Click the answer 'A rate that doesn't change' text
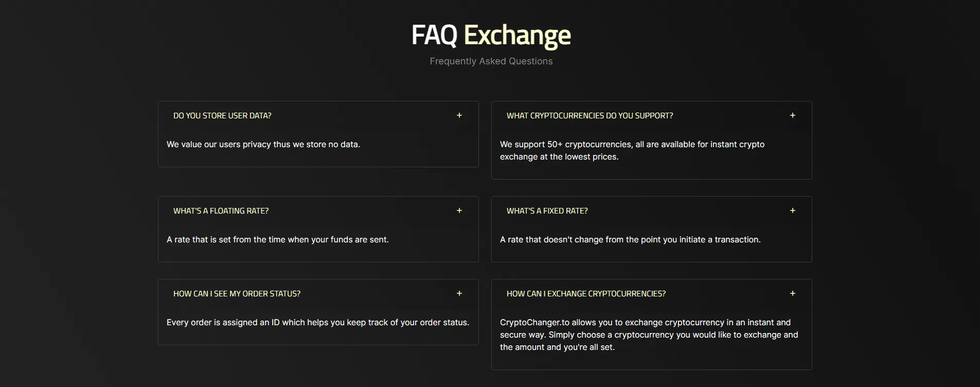 (630, 240)
